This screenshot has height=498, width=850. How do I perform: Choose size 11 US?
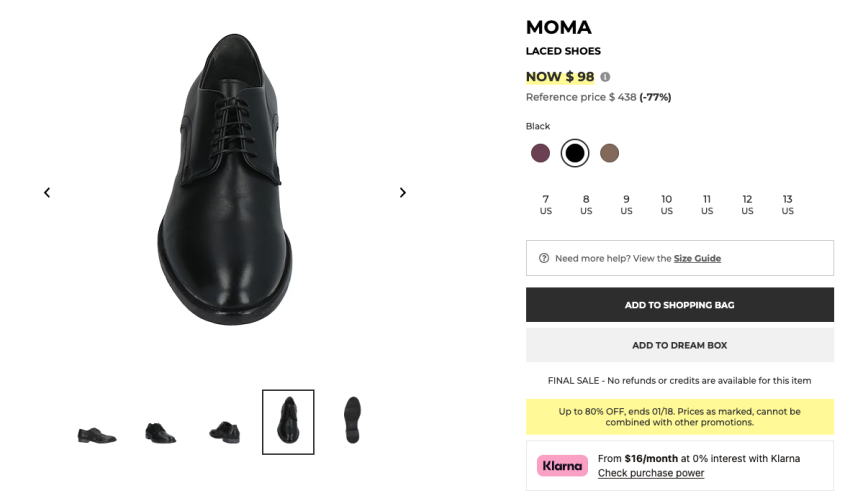(707, 205)
